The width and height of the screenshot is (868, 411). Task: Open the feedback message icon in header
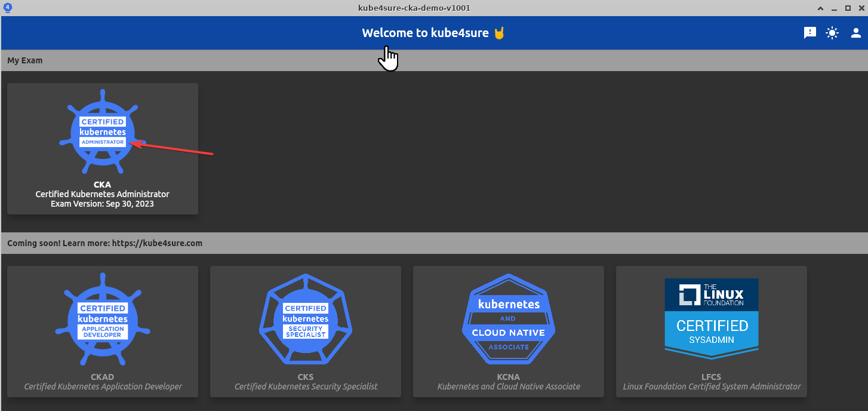(810, 33)
